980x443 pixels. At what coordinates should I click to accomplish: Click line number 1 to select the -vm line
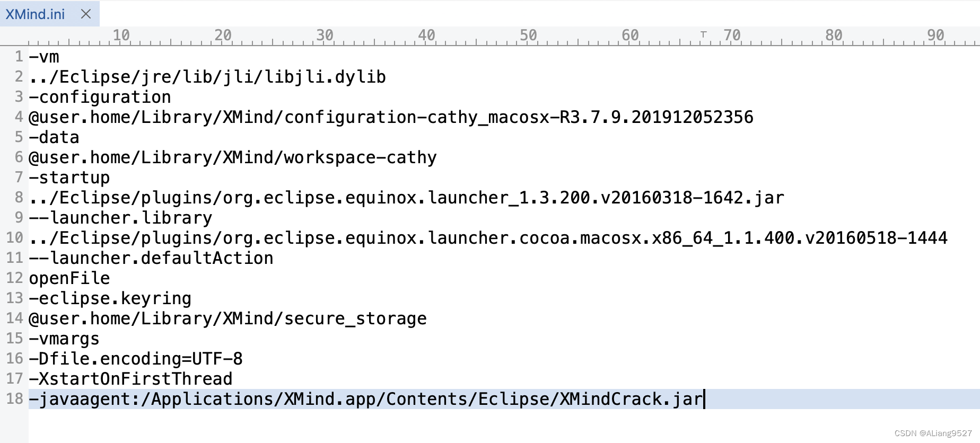(18, 56)
